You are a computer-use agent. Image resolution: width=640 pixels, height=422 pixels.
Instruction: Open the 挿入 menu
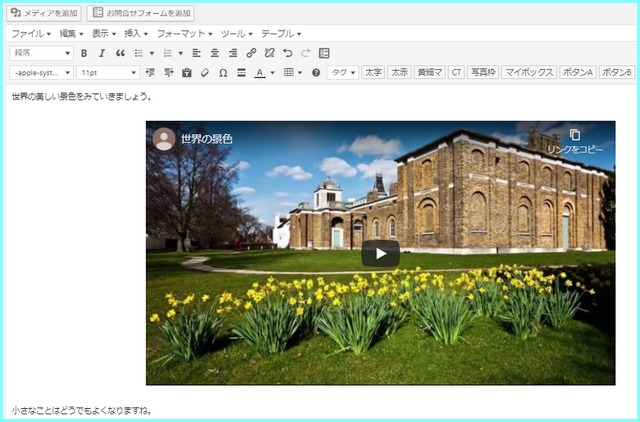[136, 33]
